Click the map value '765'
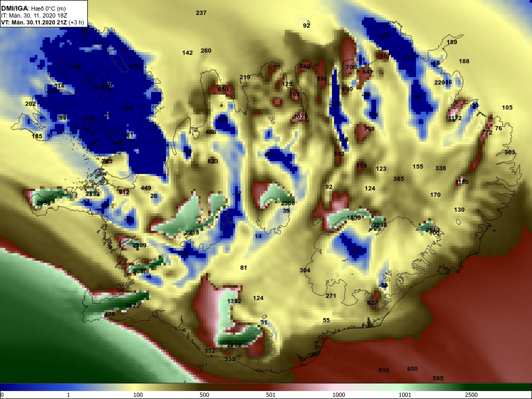 tap(294, 94)
